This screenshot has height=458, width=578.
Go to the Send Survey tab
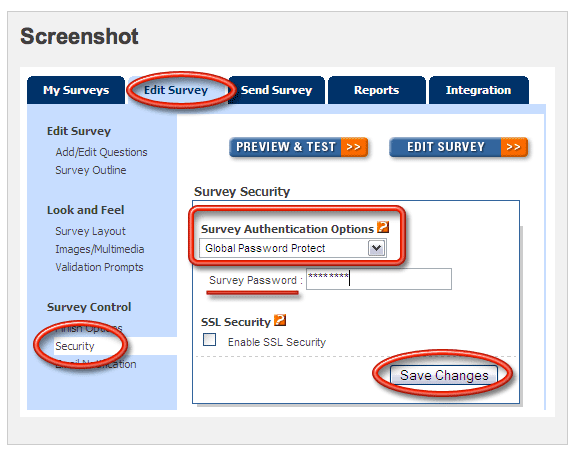click(x=276, y=90)
